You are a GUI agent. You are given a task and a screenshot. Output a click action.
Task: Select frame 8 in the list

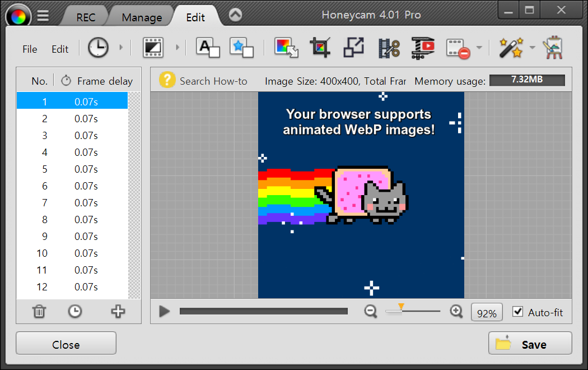(x=72, y=220)
